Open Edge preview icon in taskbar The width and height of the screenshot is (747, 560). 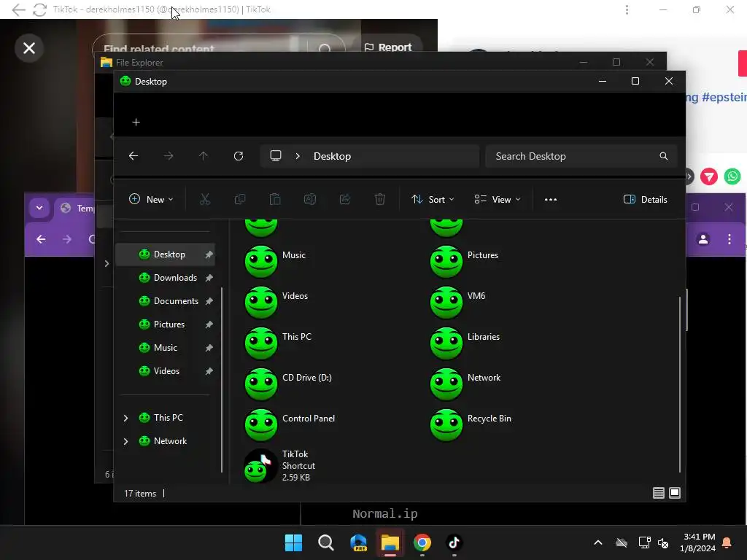pos(358,542)
